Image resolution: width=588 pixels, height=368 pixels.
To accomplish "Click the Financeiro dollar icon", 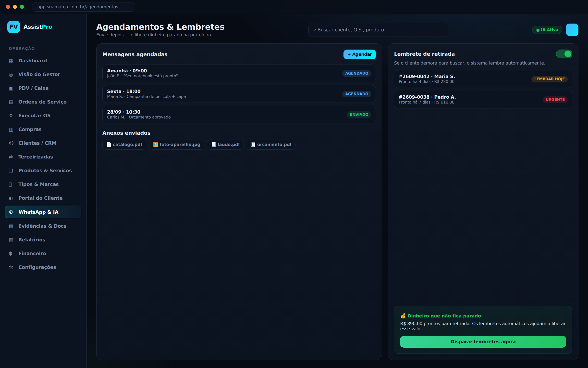I will click(x=11, y=253).
